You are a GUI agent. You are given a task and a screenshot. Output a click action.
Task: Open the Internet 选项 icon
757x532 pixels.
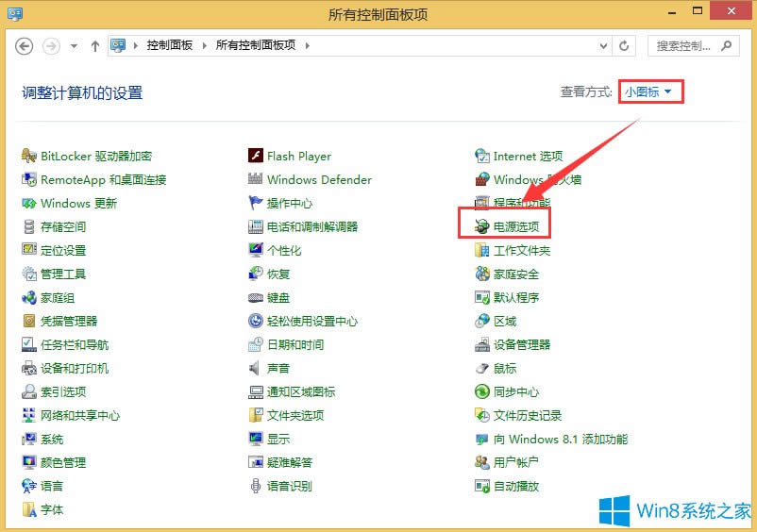click(481, 156)
